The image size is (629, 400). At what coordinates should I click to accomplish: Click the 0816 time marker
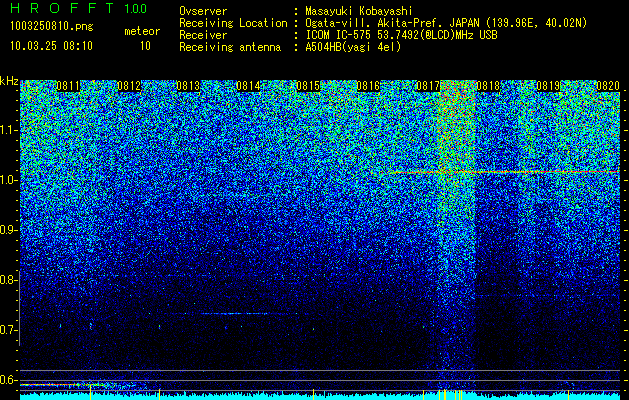click(368, 86)
